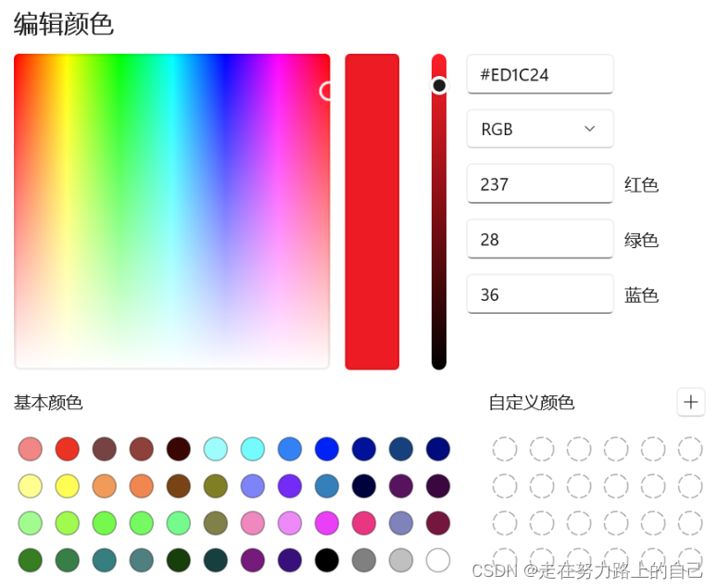Select the indigo swatch next to black

[289, 560]
